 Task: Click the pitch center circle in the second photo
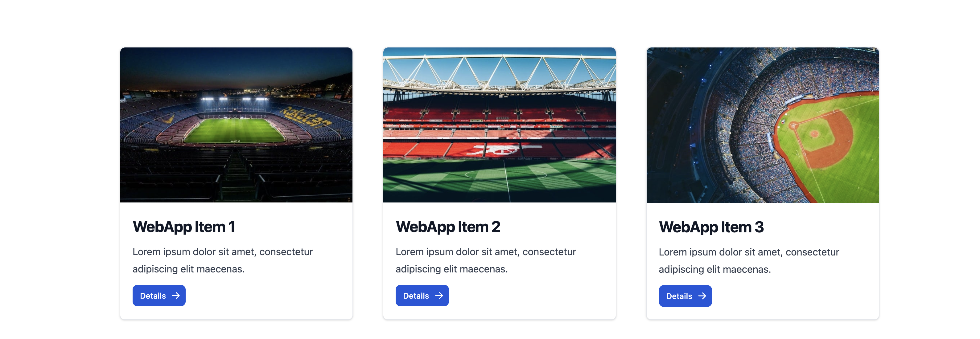click(506, 174)
